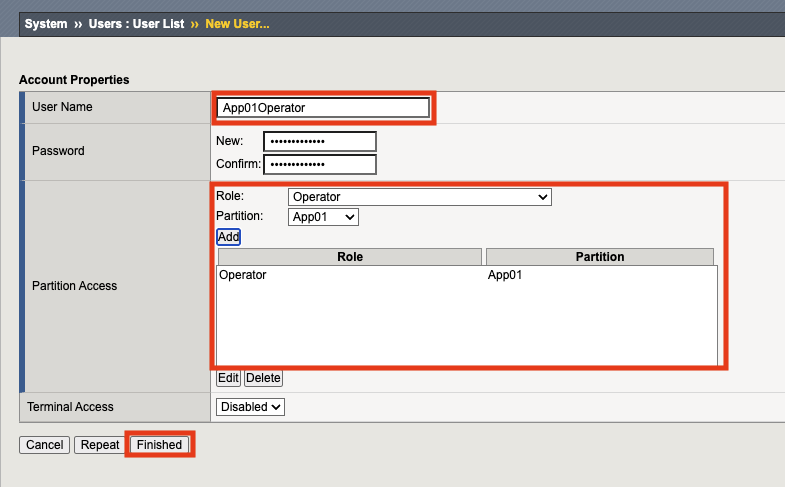The width and height of the screenshot is (785, 487).
Task: Click the Add button under Partition
Action: coord(228,237)
